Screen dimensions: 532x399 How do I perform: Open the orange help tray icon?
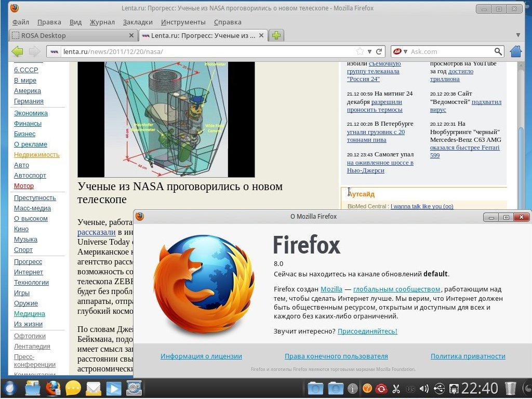point(367,389)
